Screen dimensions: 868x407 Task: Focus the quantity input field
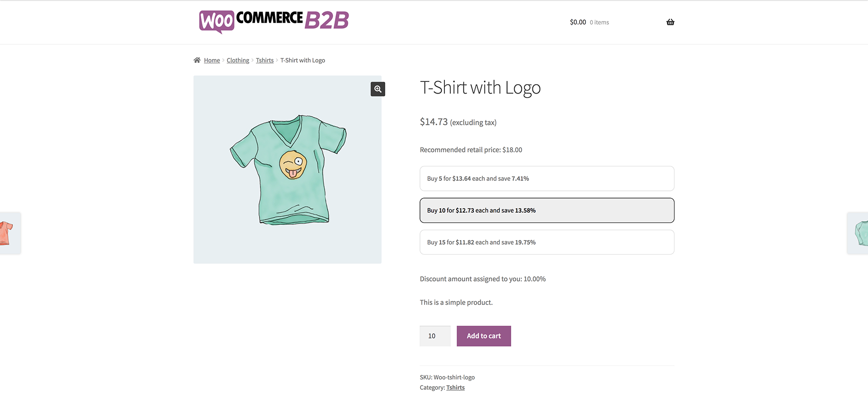pyautogui.click(x=434, y=336)
